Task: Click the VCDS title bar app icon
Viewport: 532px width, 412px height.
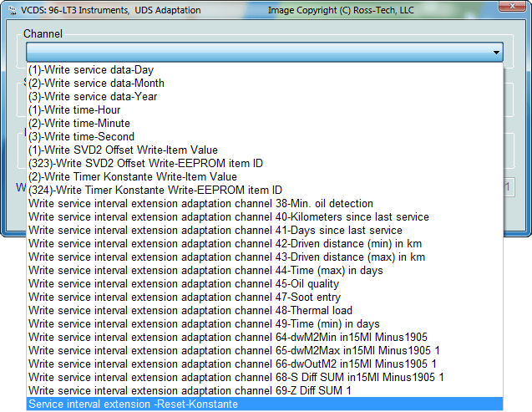Action: coord(13,10)
